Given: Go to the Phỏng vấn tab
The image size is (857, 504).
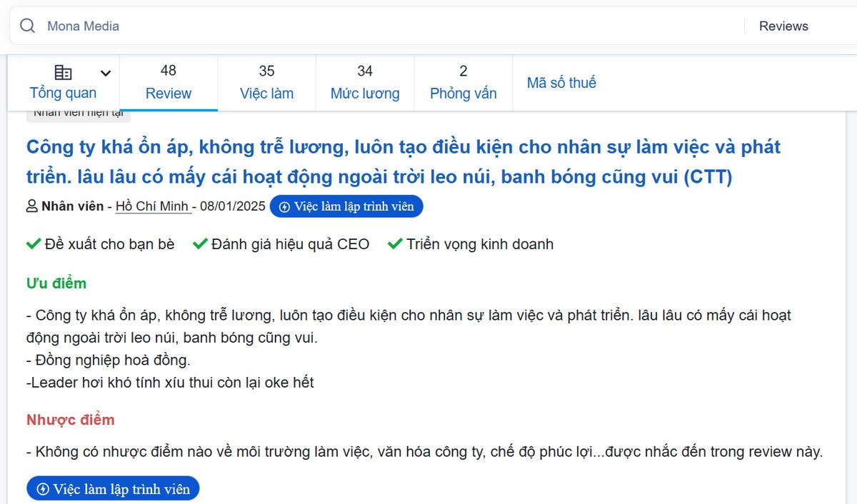Looking at the screenshot, I should (x=463, y=83).
